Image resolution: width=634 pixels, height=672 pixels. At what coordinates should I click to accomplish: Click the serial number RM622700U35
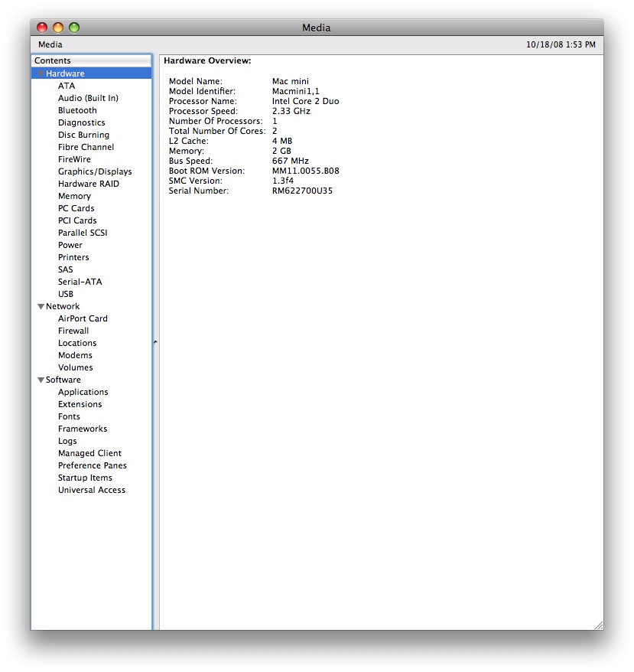302,191
